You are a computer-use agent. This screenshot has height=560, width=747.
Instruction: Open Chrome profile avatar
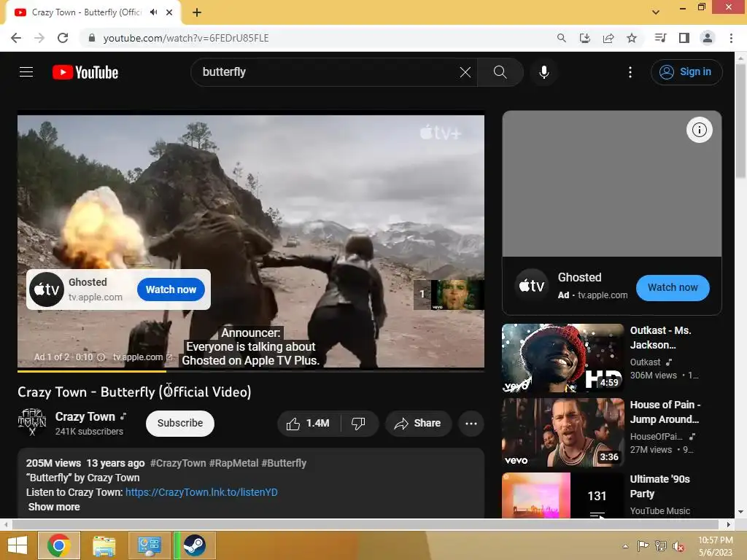708,38
